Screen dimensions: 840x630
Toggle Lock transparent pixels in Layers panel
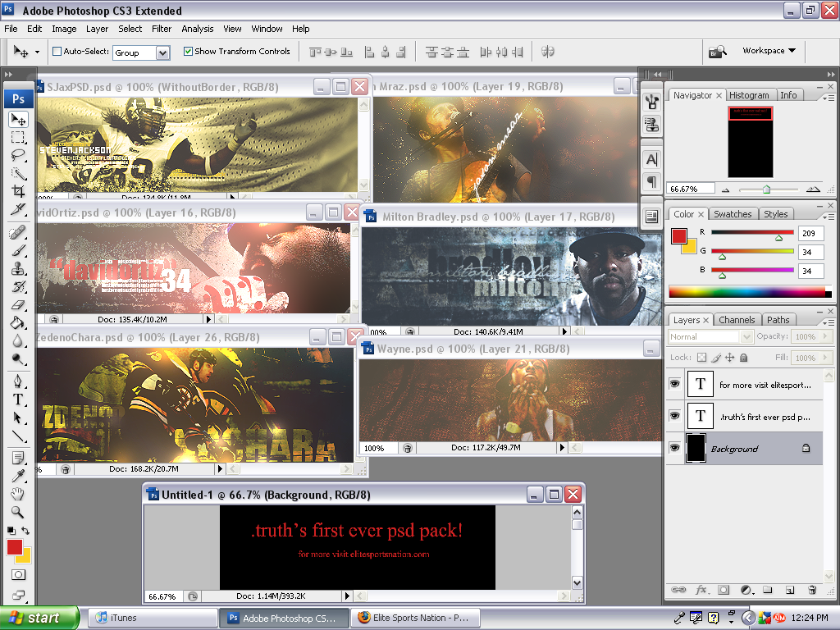pos(702,358)
